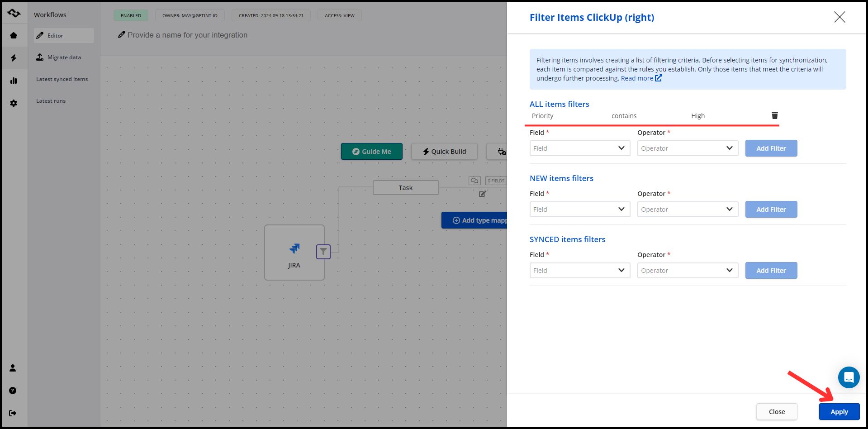Expand the ALL items Field dropdown
The width and height of the screenshot is (868, 429).
coord(579,148)
